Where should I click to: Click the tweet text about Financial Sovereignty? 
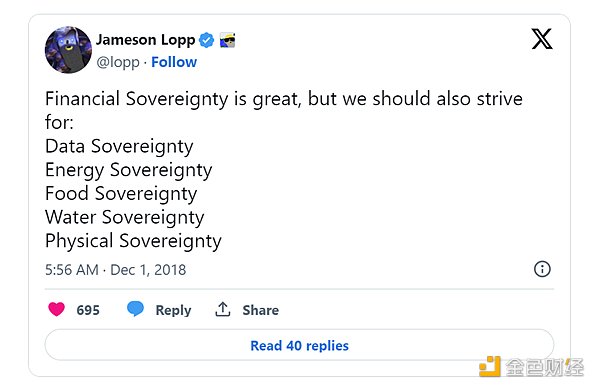pos(284,169)
